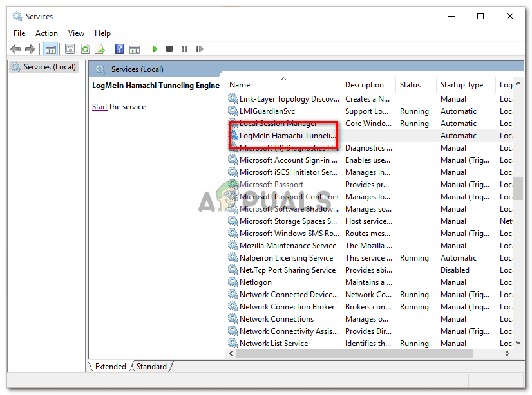The width and height of the screenshot is (532, 395).
Task: Select the Microsoft Passport Container service
Action: pos(370,196)
